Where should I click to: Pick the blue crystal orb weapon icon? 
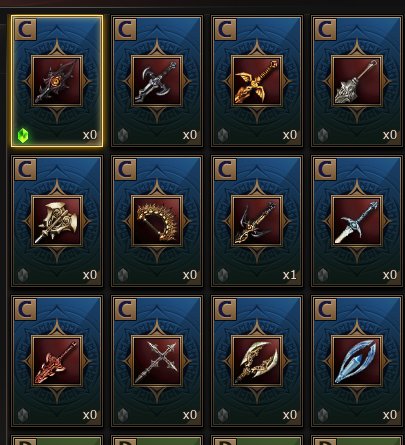pos(357,361)
